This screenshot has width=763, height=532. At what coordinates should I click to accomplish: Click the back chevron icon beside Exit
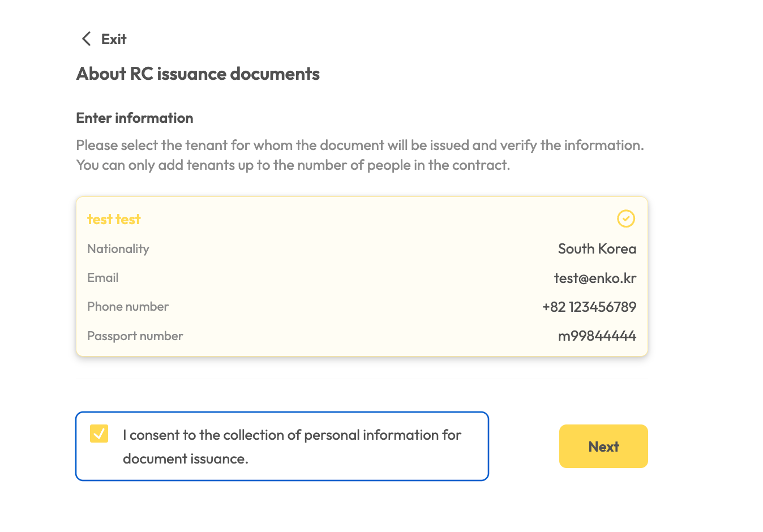click(x=86, y=39)
